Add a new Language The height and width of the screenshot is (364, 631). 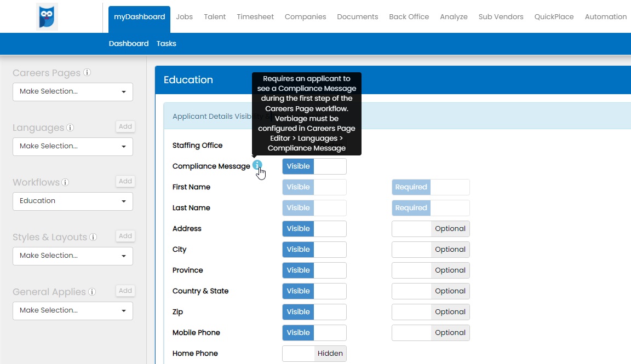(125, 126)
